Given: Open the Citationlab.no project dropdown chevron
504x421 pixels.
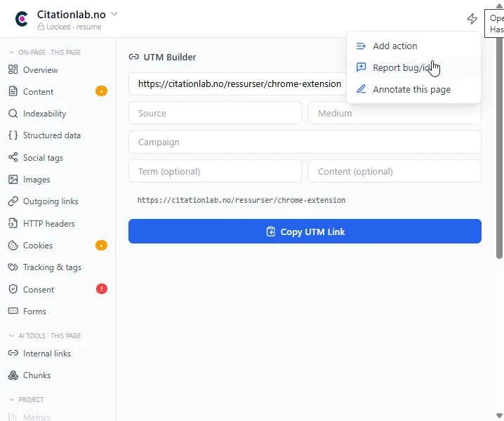Looking at the screenshot, I should (114, 14).
